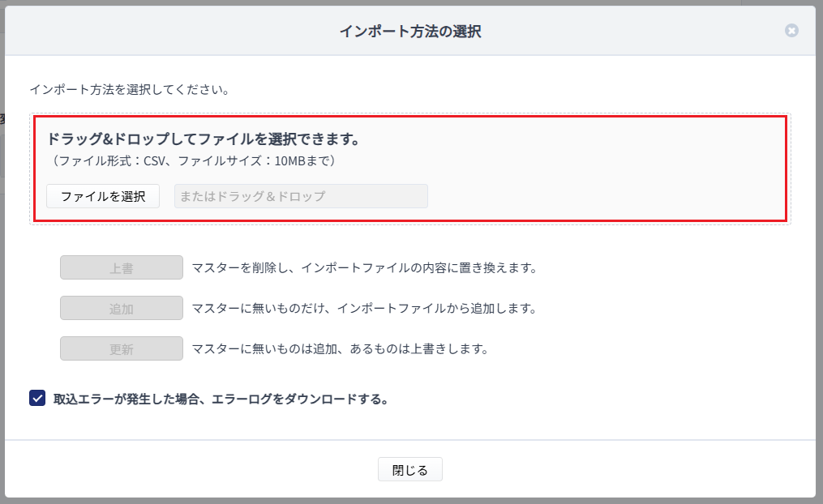
Task: Click the インポート方法の選択 dialog title
Action: 410,32
